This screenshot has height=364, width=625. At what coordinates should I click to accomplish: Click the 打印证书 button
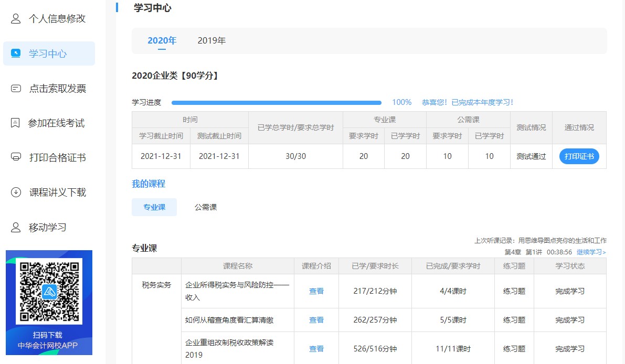579,156
